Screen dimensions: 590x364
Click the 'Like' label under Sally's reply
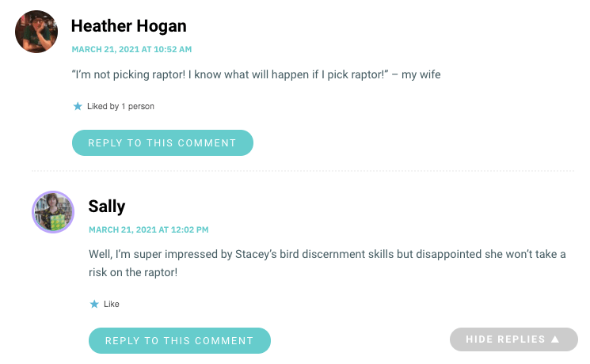click(x=112, y=304)
